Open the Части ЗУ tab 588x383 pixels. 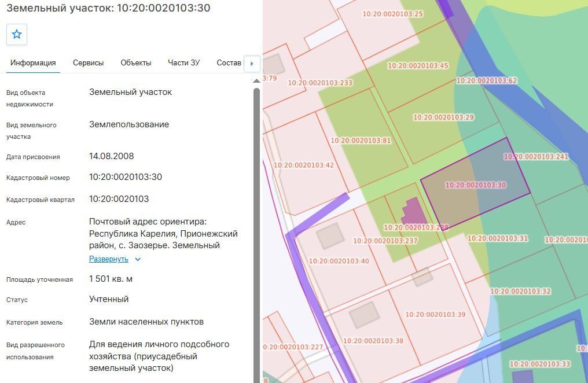pyautogui.click(x=184, y=63)
